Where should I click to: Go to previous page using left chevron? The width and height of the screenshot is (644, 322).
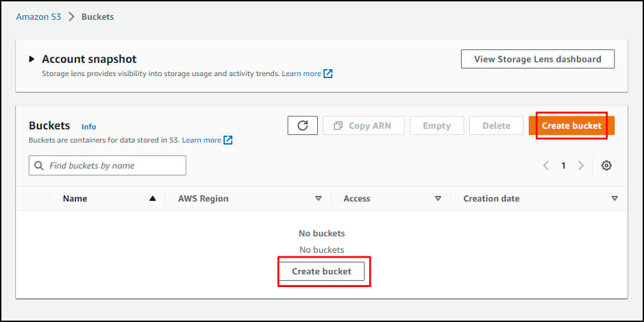tap(546, 165)
